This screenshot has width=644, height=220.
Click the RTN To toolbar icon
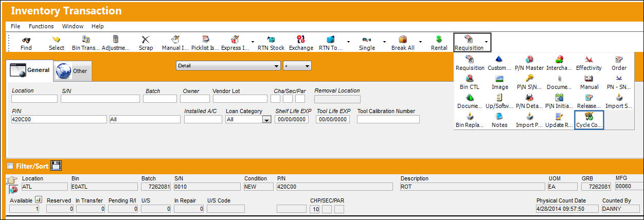(331, 40)
